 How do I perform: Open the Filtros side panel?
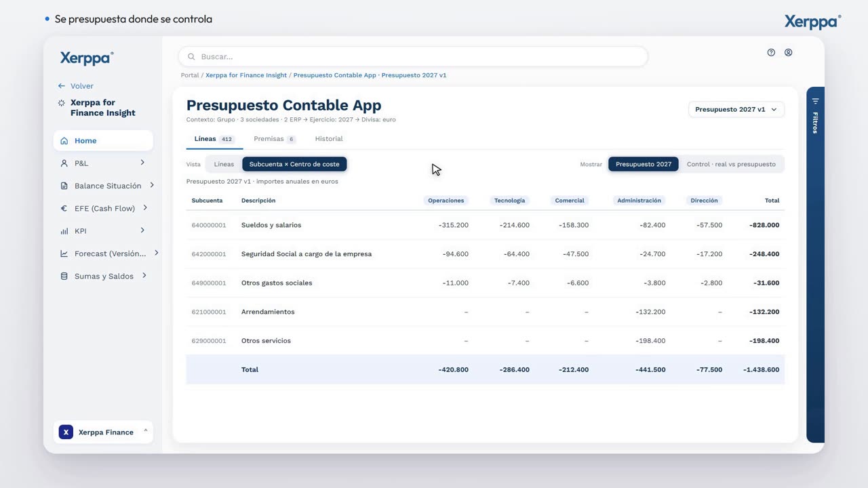click(815, 264)
